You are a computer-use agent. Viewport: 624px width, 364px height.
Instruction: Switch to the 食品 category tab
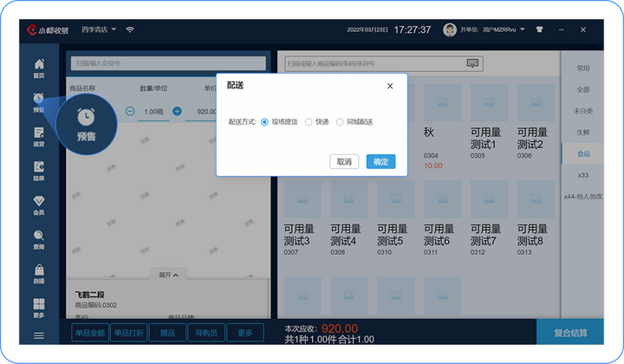pyautogui.click(x=583, y=153)
